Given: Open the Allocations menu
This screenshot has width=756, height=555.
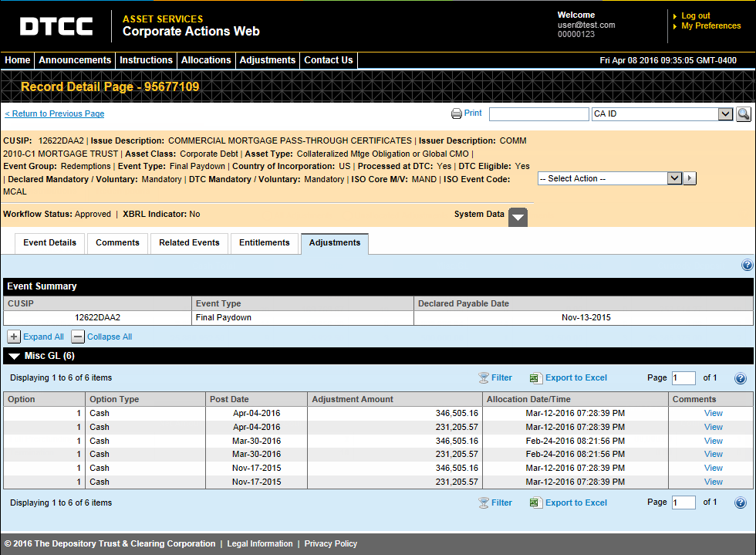Looking at the screenshot, I should 206,60.
